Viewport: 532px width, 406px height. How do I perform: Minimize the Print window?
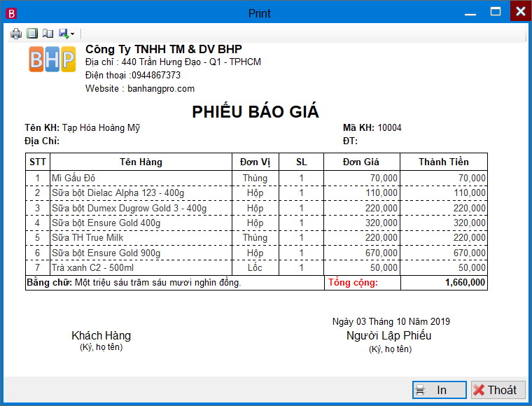point(470,13)
